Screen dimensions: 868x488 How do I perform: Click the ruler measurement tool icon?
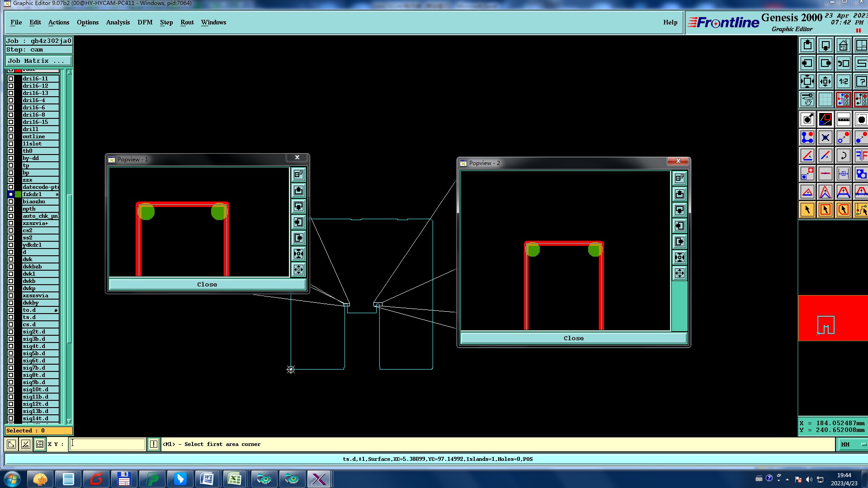tap(843, 120)
